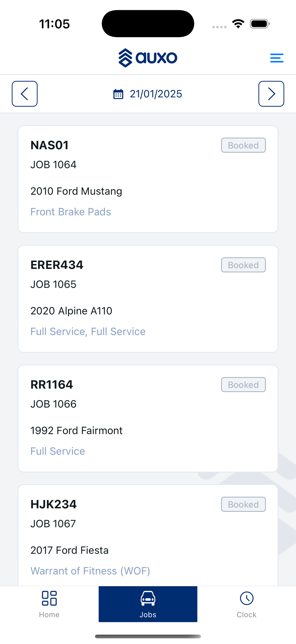Select Front Brake Pads link
This screenshot has height=644, width=296.
click(x=71, y=212)
